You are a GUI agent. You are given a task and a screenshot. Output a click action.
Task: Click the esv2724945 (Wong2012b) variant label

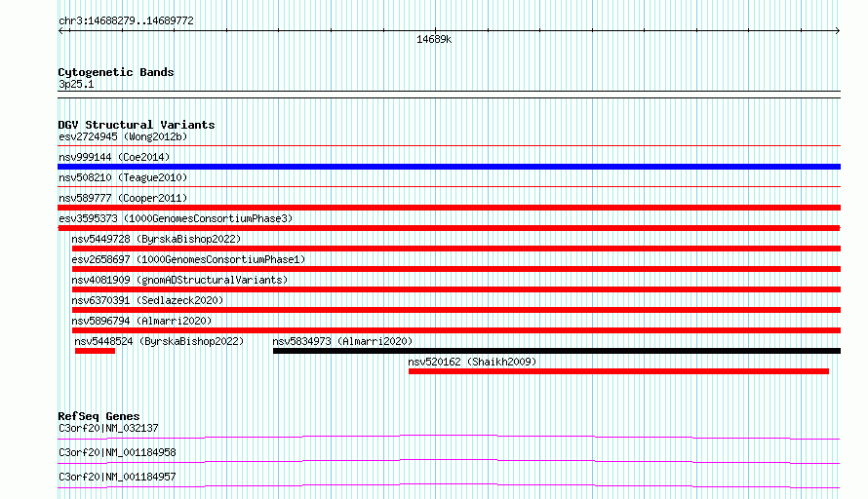(x=123, y=136)
